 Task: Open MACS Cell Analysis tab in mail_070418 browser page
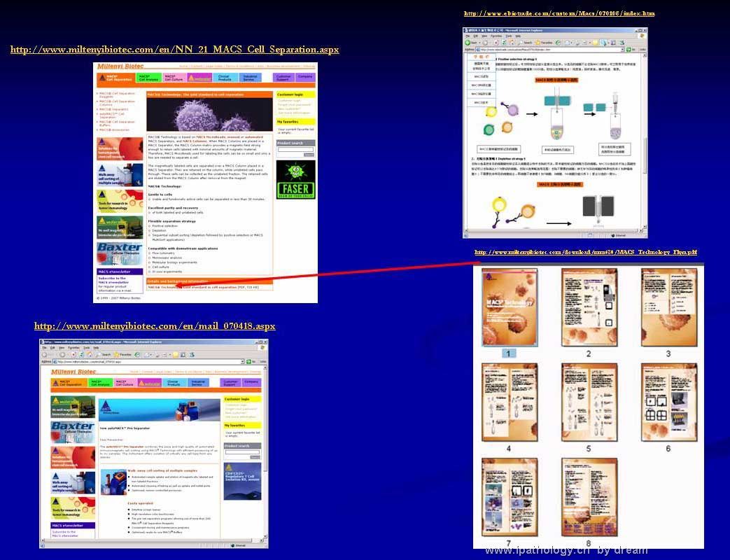(100, 383)
